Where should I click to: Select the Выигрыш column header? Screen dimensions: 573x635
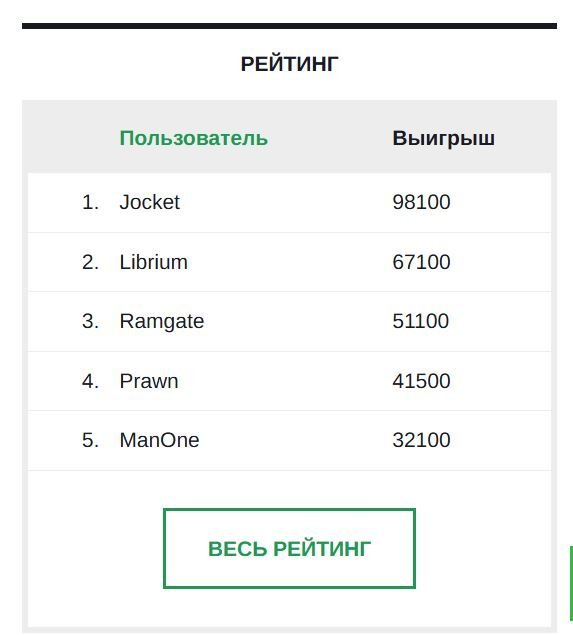pos(443,138)
